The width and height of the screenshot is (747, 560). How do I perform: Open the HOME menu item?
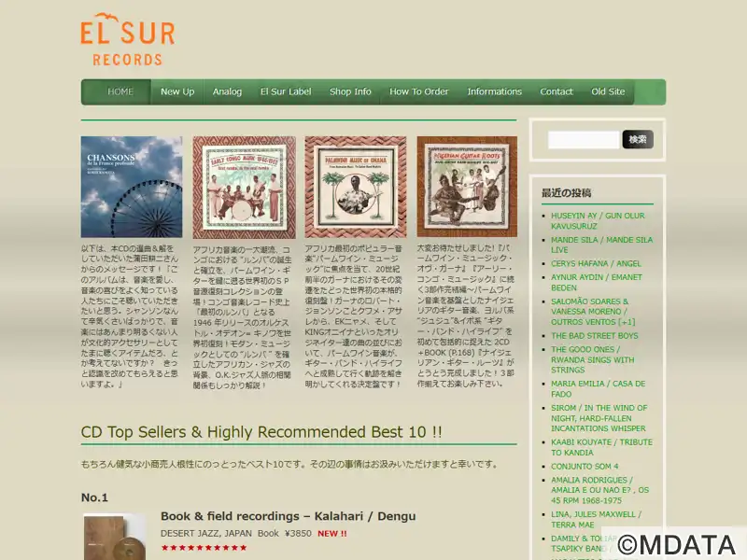point(120,91)
